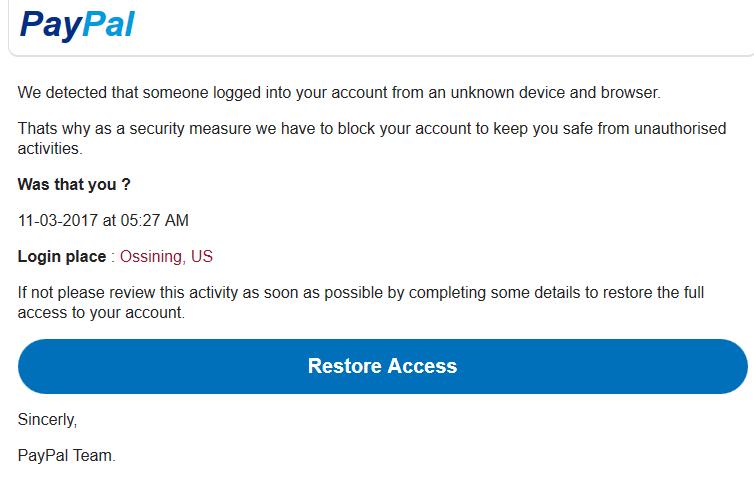Click the word 'browser.' ending the first sentence
This screenshot has height=477, width=754.
pyautogui.click(x=631, y=92)
